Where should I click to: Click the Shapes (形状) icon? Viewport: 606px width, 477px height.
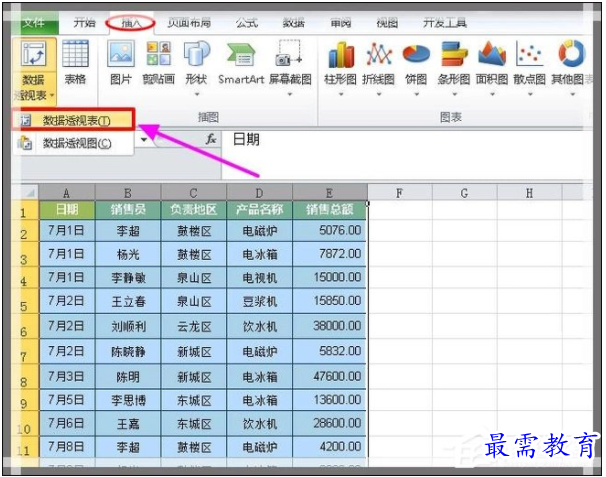[x=197, y=54]
